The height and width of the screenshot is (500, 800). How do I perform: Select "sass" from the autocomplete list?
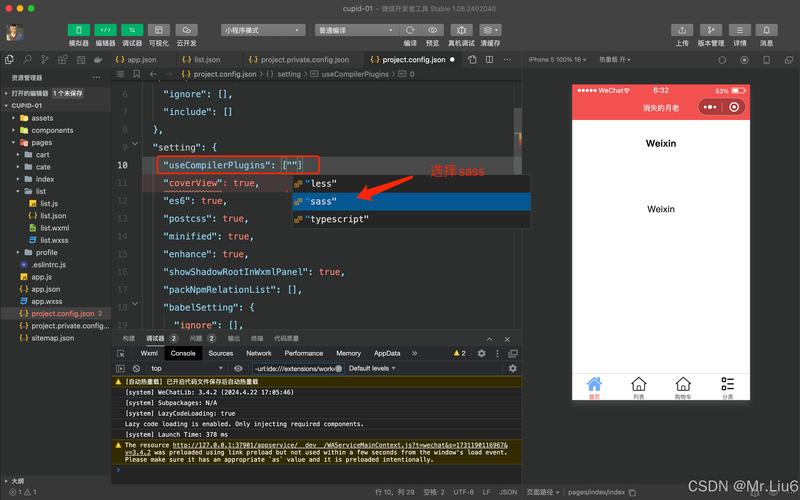pos(323,201)
